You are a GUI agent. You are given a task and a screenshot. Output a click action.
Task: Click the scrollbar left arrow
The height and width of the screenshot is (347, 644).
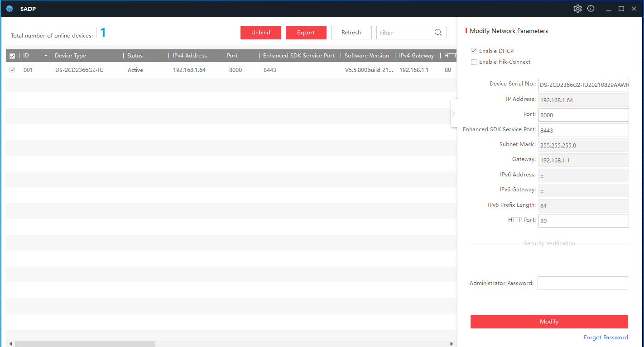click(x=10, y=344)
